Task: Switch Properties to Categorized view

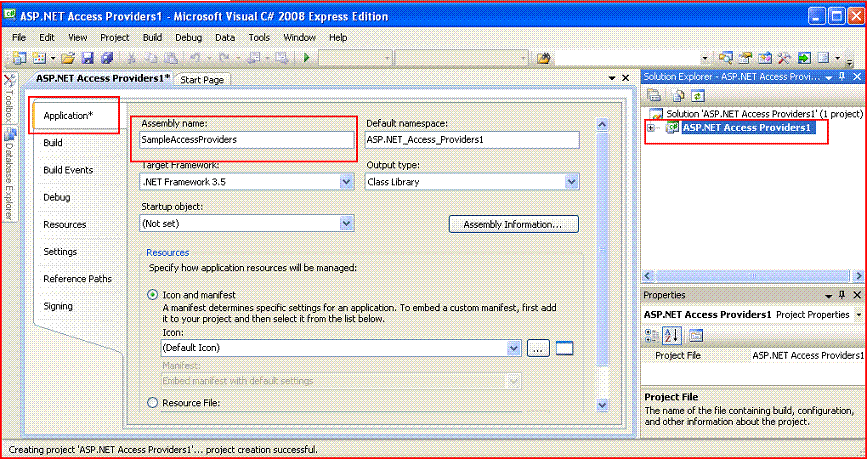Action: click(652, 335)
